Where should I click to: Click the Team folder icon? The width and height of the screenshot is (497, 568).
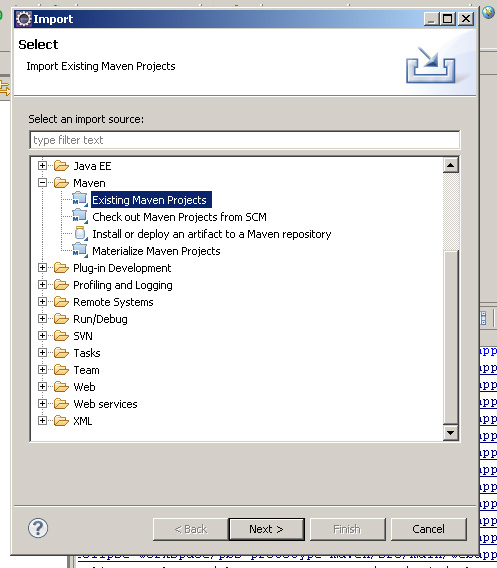[x=61, y=370]
